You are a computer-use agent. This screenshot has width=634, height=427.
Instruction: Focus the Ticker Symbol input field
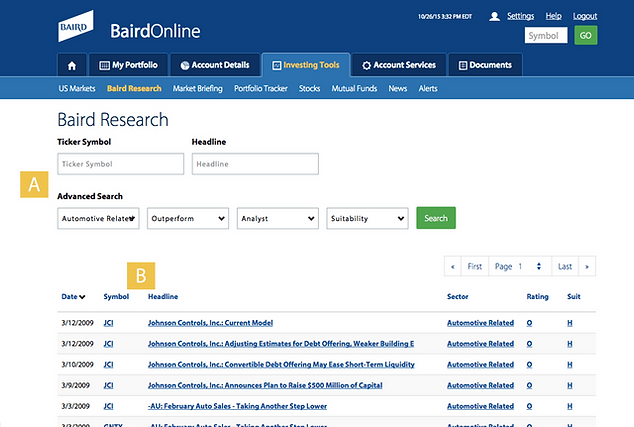tap(120, 164)
